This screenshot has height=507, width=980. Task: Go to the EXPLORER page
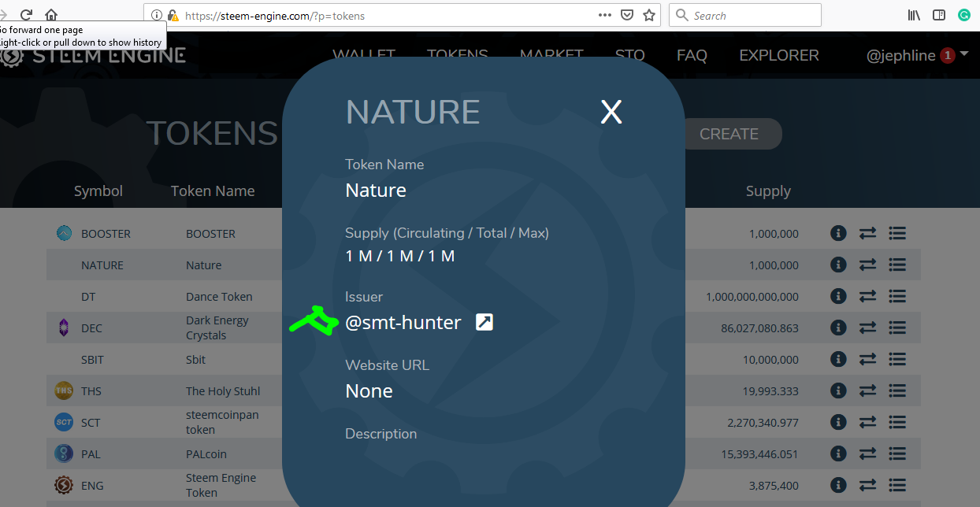point(779,56)
